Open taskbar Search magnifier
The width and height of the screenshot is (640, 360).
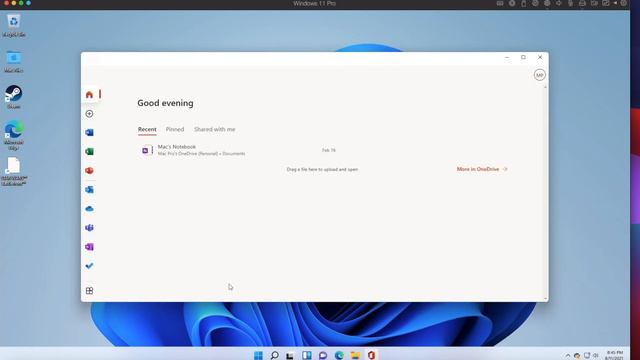coord(275,355)
